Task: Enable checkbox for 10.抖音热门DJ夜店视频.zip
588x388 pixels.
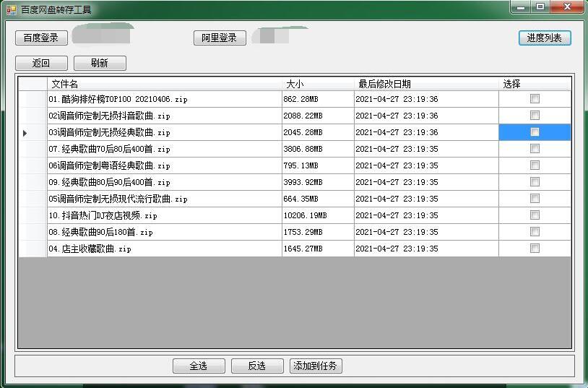Action: pos(535,215)
